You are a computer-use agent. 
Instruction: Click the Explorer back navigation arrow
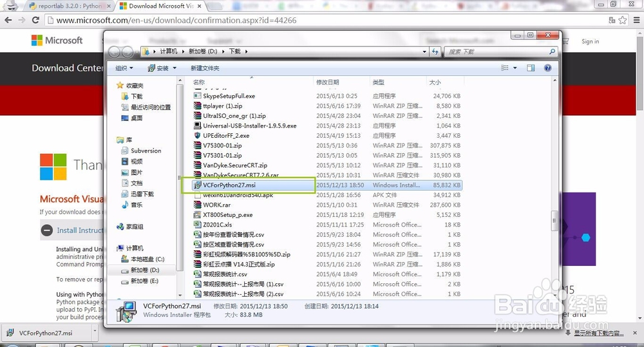tap(115, 52)
